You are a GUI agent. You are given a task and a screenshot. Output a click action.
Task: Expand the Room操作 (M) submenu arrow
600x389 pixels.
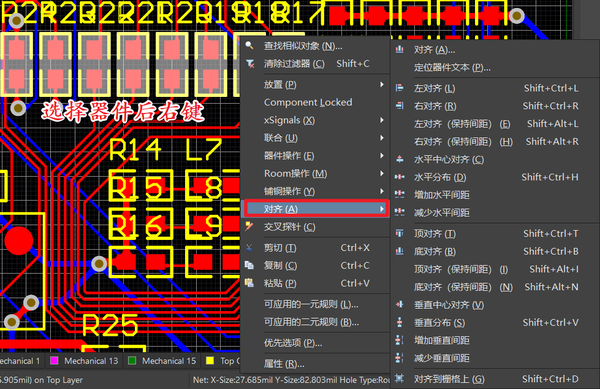(382, 173)
